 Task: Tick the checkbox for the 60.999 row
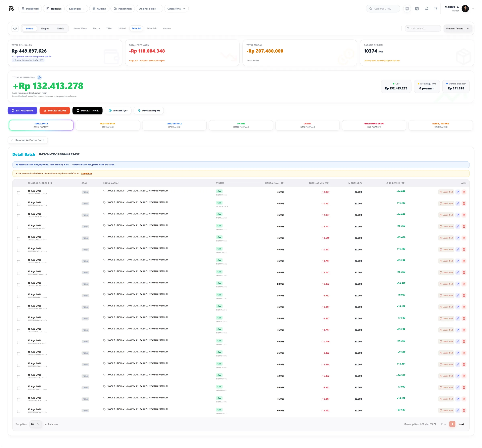pyautogui.click(x=19, y=411)
